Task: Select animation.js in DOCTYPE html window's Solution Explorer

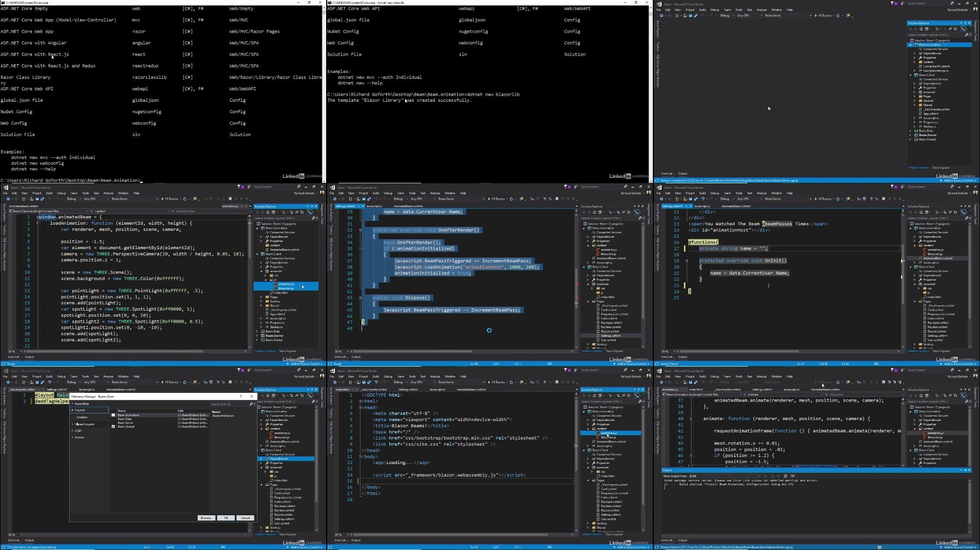Action: tap(609, 433)
